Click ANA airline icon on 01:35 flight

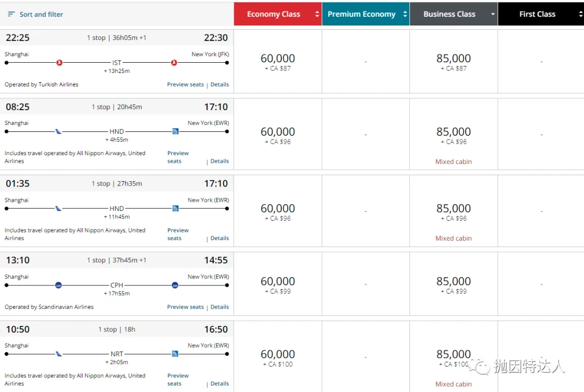click(x=58, y=208)
